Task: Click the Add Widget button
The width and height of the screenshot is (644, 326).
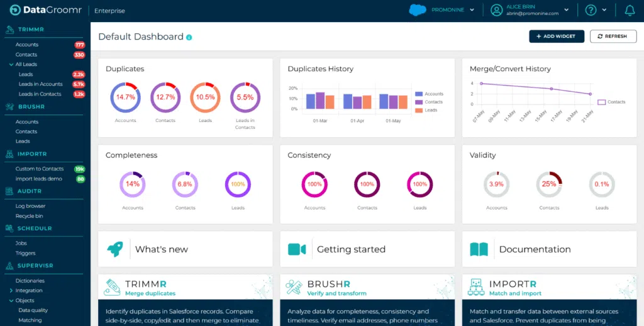Action: click(556, 37)
